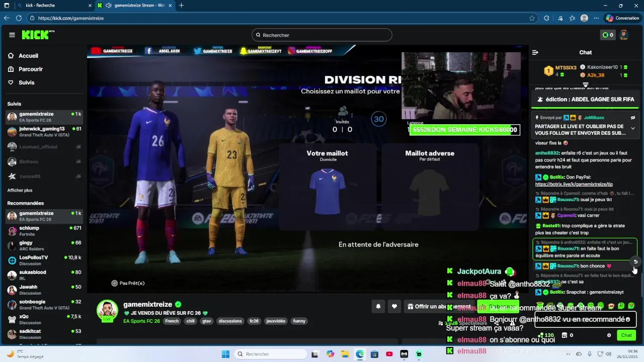
Task: Open the botrix.live tip link
Action: coord(574,184)
